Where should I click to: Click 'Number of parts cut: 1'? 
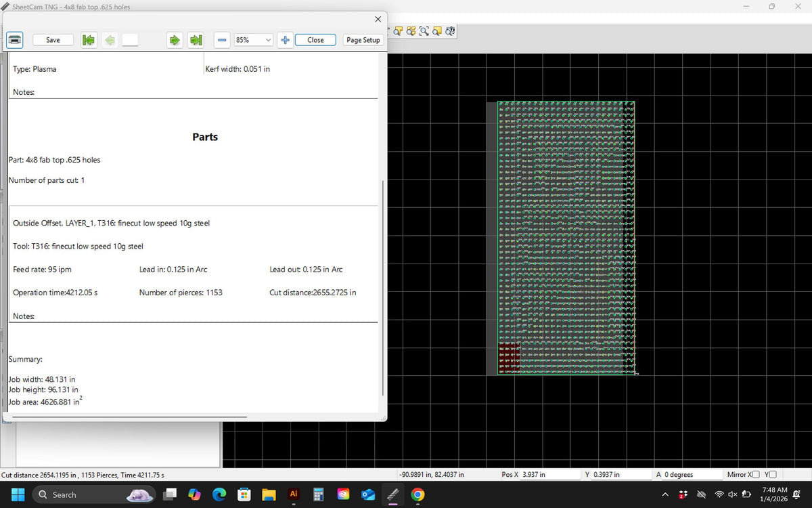(47, 180)
